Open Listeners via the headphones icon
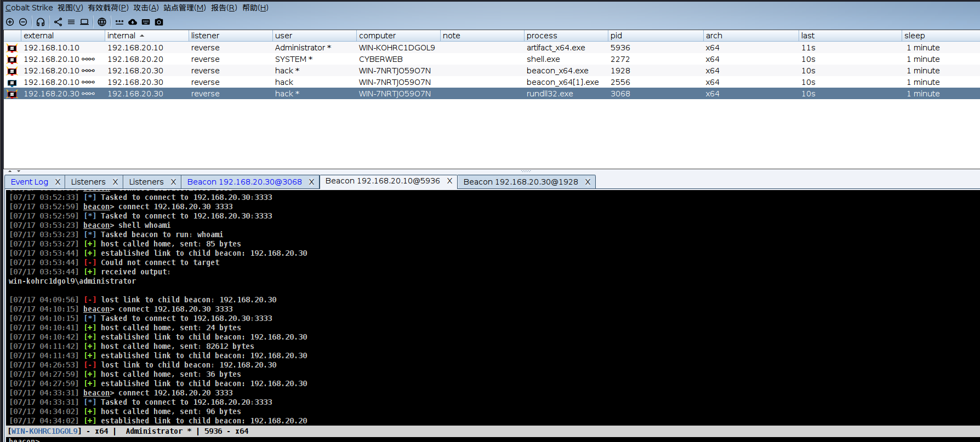The image size is (980, 442). coord(41,22)
